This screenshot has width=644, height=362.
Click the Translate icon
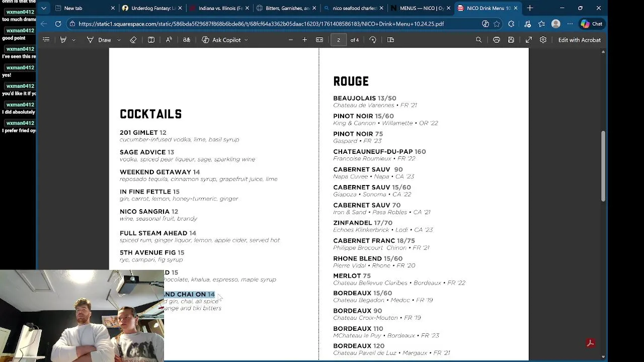(187, 40)
